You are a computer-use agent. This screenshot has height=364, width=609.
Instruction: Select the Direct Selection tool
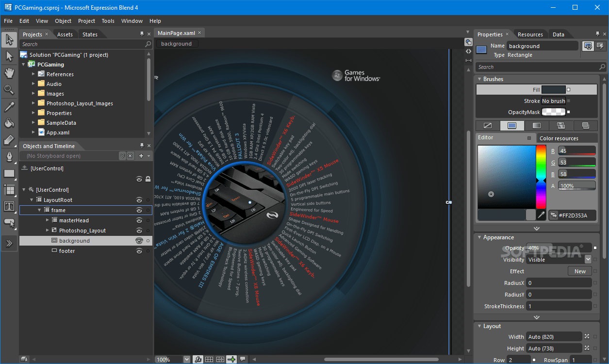pyautogui.click(x=9, y=57)
